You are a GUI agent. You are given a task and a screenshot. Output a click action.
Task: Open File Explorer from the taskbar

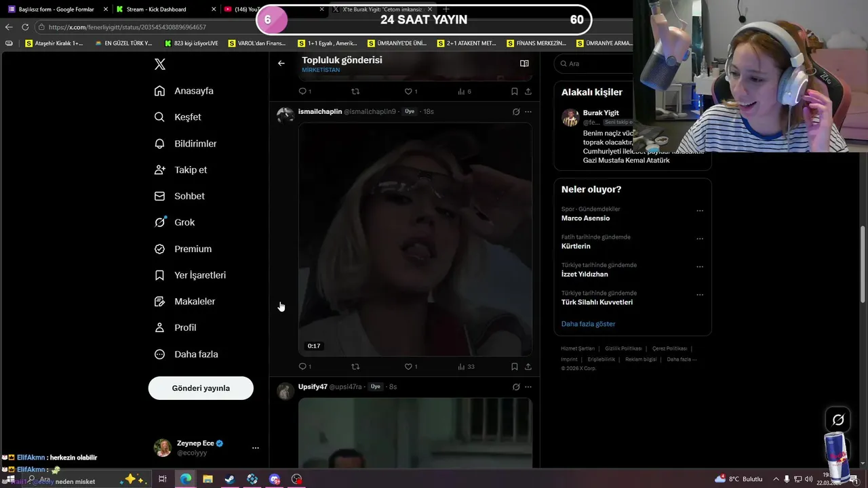pyautogui.click(x=208, y=479)
